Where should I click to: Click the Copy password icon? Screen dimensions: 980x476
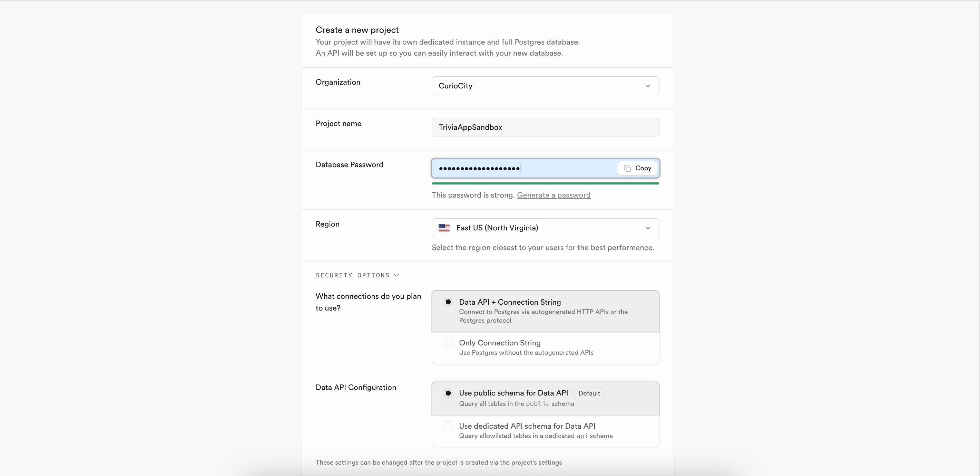tap(627, 168)
